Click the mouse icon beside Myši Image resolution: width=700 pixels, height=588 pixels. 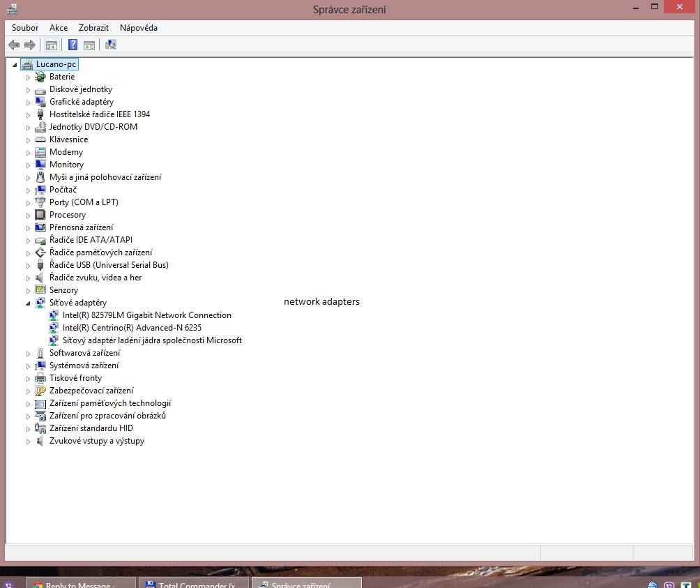(x=40, y=177)
